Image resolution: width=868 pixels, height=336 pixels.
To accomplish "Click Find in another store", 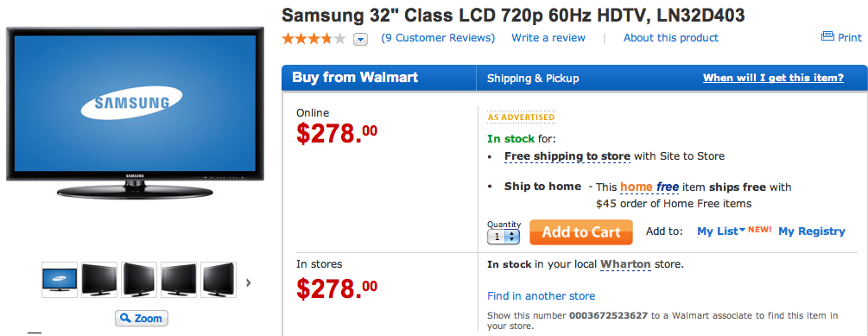I will click(x=541, y=296).
